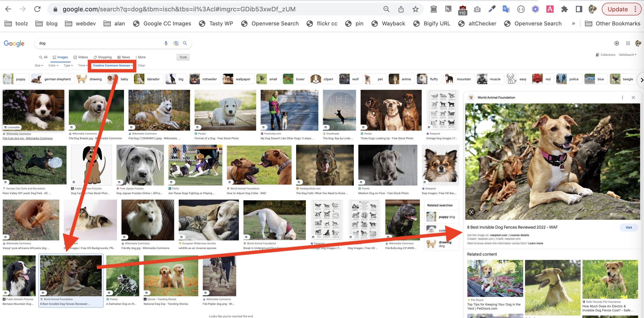Open the quick settings gear icon
The image size is (644, 318).
pyautogui.click(x=617, y=43)
